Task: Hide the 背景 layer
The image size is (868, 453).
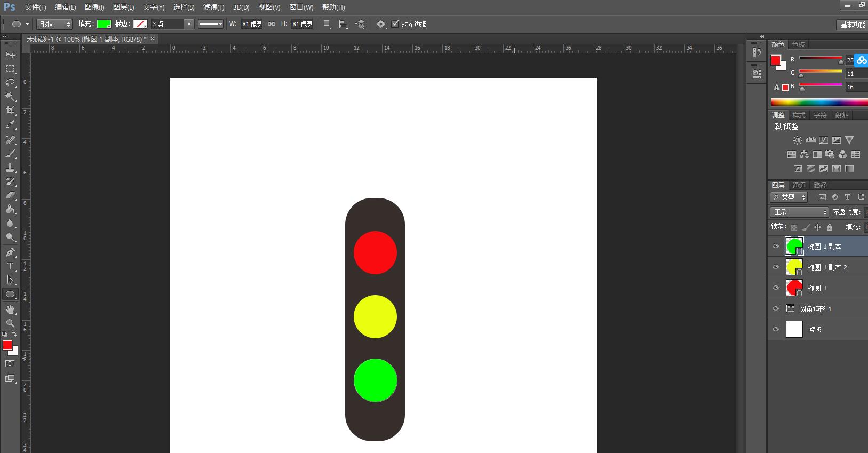Action: click(776, 330)
